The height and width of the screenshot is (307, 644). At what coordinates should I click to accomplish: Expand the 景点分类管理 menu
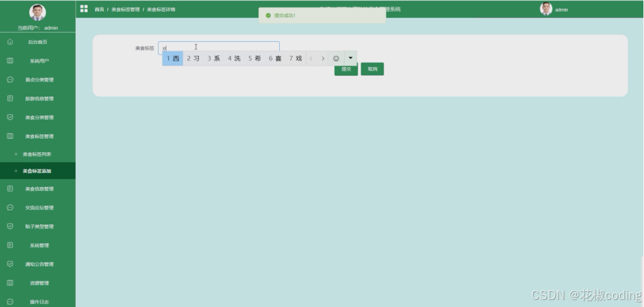38,80
